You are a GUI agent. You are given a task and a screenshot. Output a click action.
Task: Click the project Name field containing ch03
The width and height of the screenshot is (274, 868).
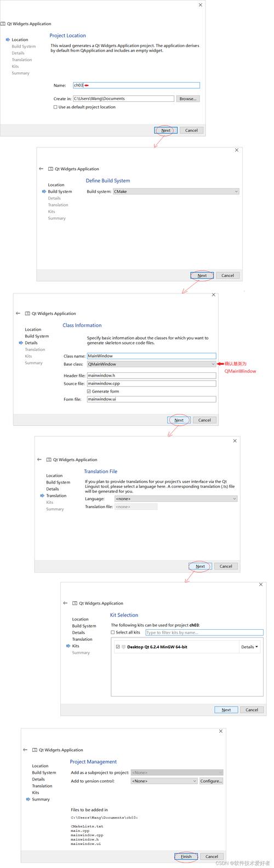pos(136,85)
